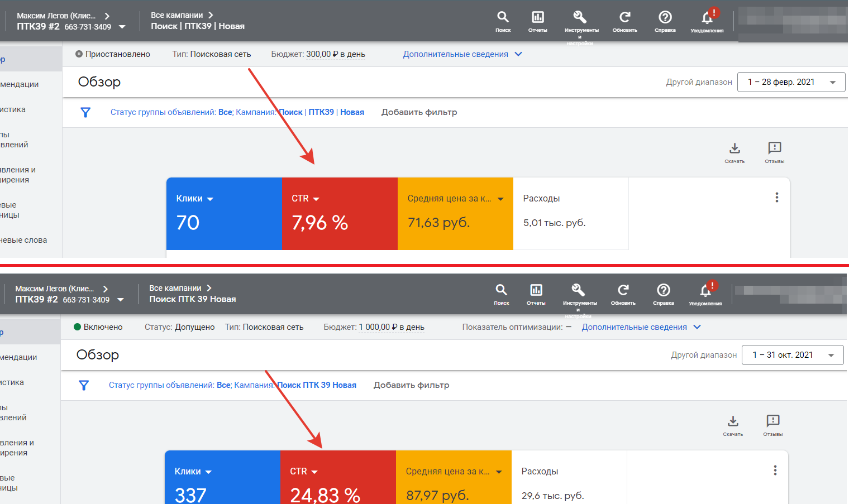Open Tools and settings in February 2021 panel

coord(580,17)
